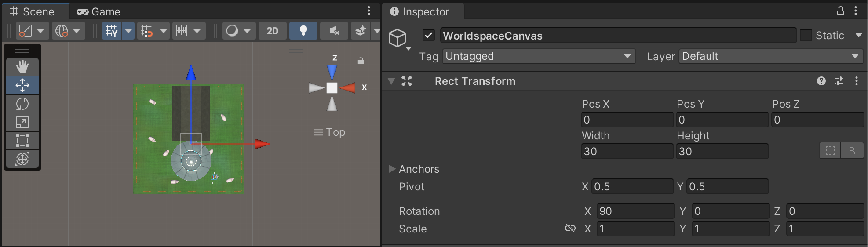Select the Scale tool

pos(22,122)
